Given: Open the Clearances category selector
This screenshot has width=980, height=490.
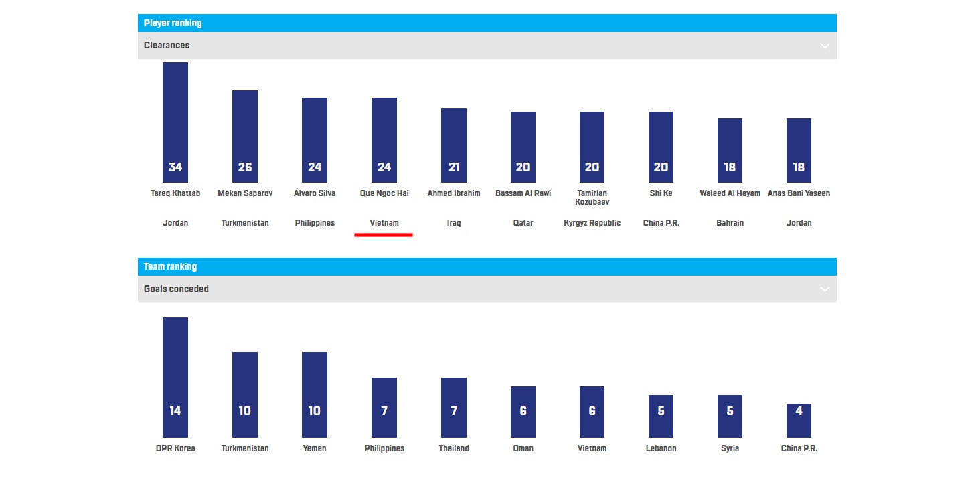Looking at the screenshot, I should (x=487, y=46).
